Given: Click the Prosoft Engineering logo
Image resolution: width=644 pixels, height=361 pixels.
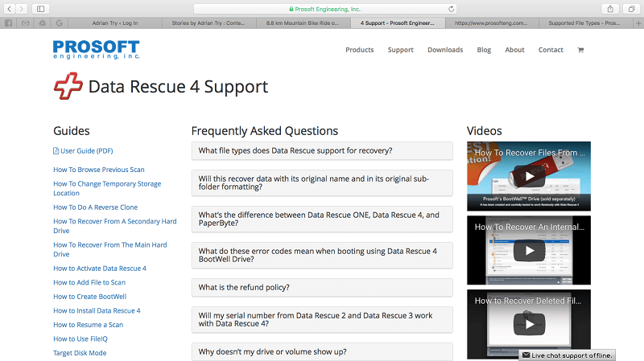Looking at the screenshot, I should pyautogui.click(x=96, y=50).
